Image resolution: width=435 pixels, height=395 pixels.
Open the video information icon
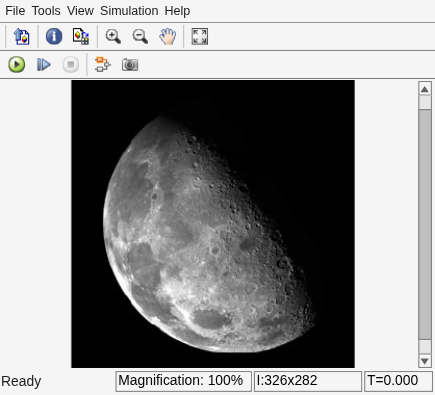(x=54, y=36)
